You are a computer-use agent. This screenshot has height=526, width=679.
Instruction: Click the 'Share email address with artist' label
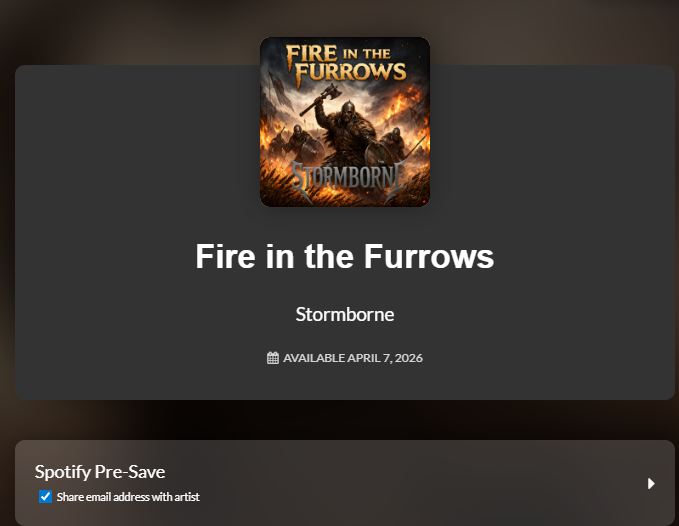click(128, 497)
